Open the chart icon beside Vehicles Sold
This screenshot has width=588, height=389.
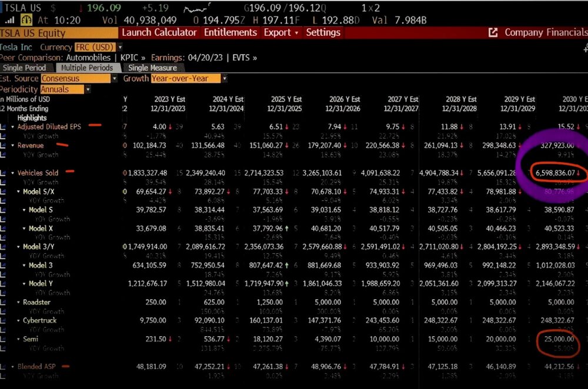tap(3, 173)
